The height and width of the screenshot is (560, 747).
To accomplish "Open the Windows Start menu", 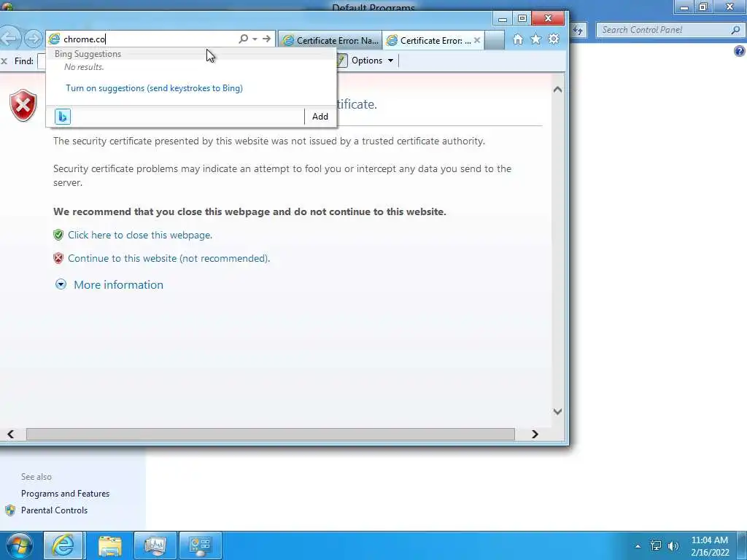I will (x=20, y=545).
